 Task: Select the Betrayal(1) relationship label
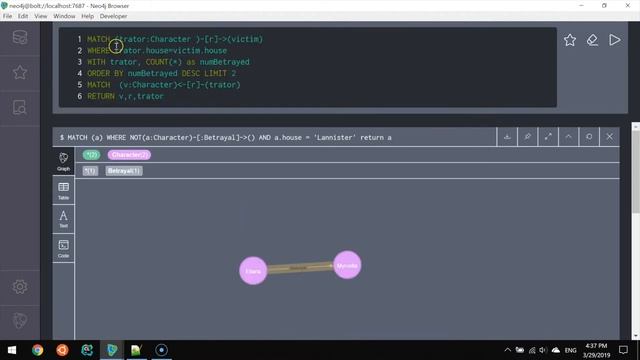(x=124, y=171)
